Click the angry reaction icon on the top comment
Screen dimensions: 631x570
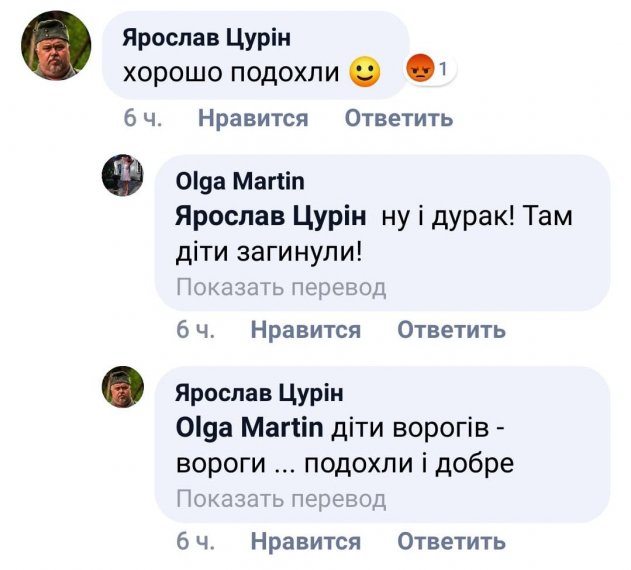[x=420, y=70]
